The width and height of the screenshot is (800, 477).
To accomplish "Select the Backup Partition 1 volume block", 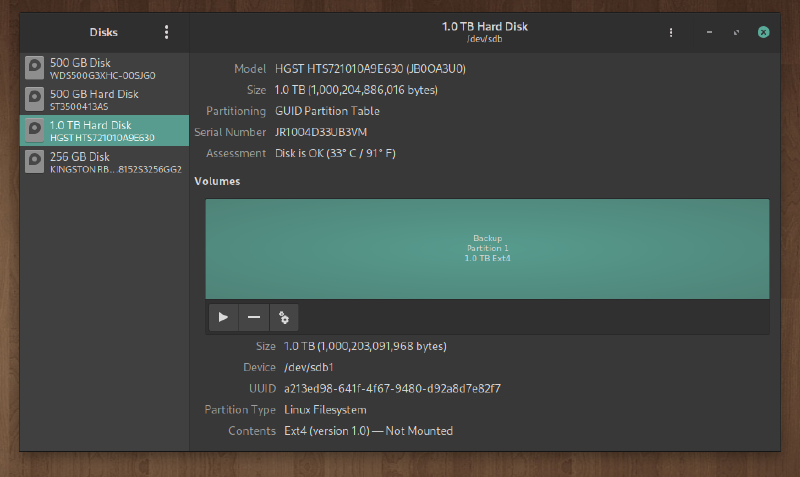I will pyautogui.click(x=487, y=248).
